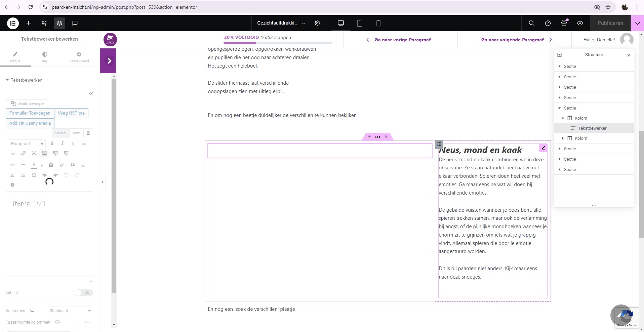This screenshot has width=644, height=332.
Task: Align text right
Action: pyautogui.click(x=23, y=175)
